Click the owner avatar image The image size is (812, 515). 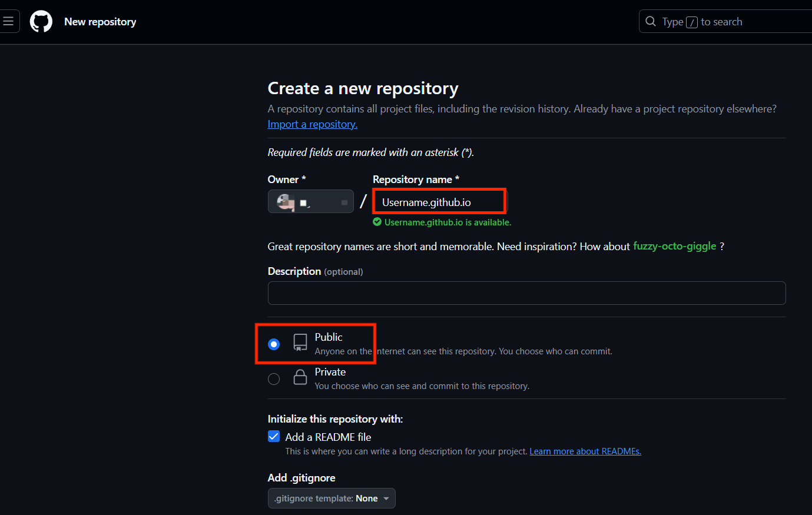tap(286, 202)
